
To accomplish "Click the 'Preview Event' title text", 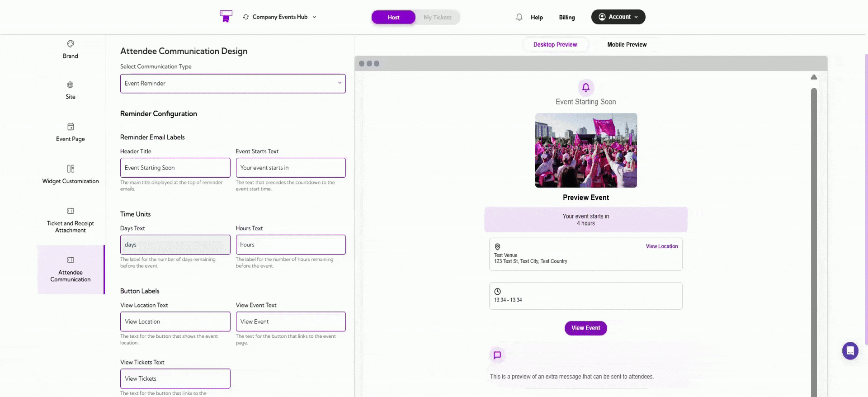I will point(586,198).
